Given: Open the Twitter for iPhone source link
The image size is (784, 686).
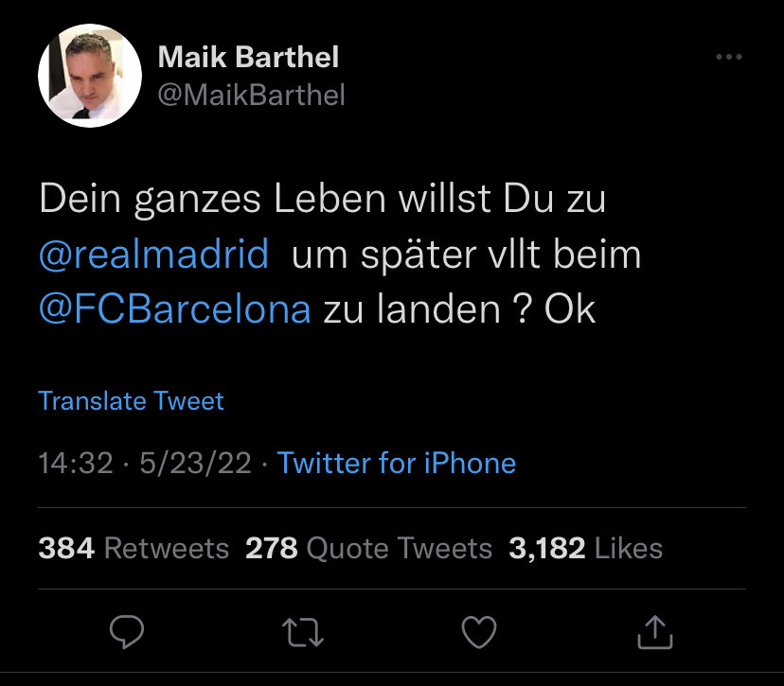Looking at the screenshot, I should pos(396,464).
